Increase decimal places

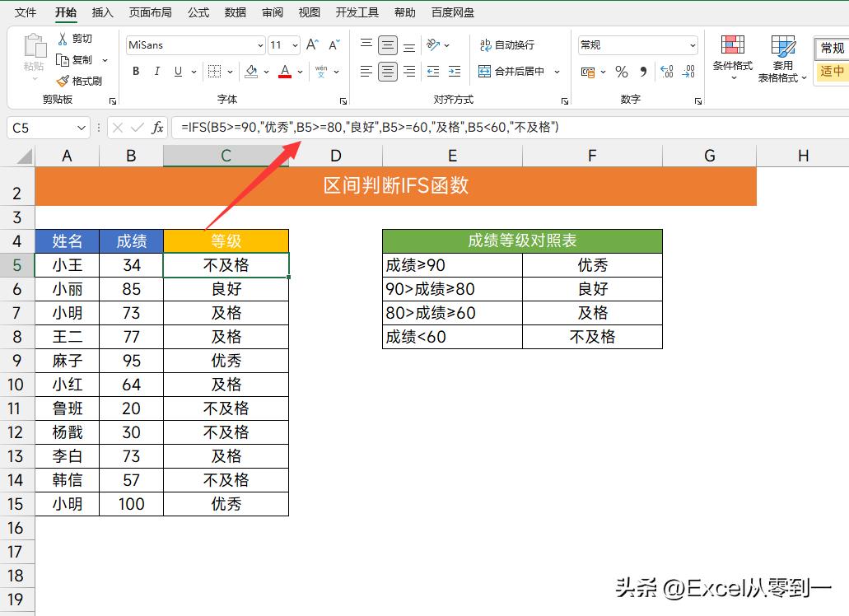point(666,72)
